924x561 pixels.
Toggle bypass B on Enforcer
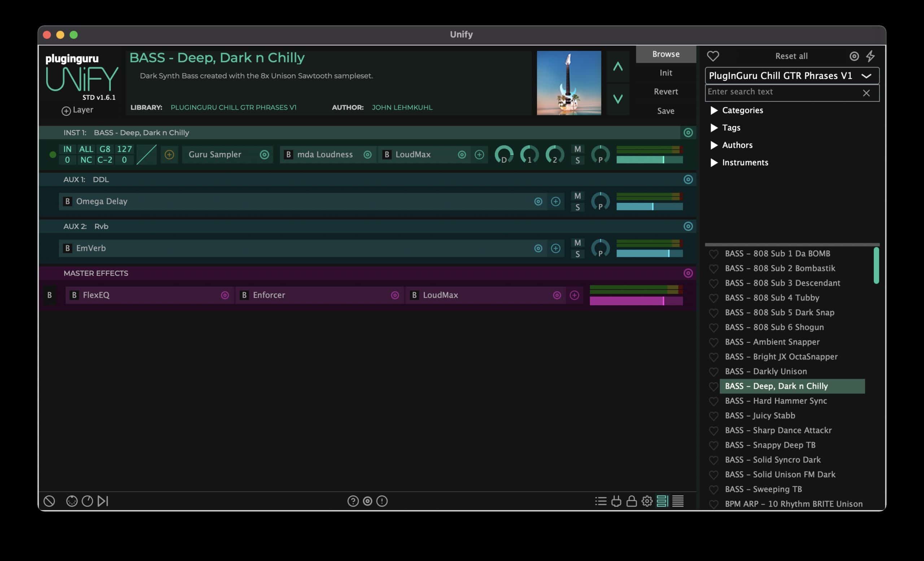click(x=244, y=295)
